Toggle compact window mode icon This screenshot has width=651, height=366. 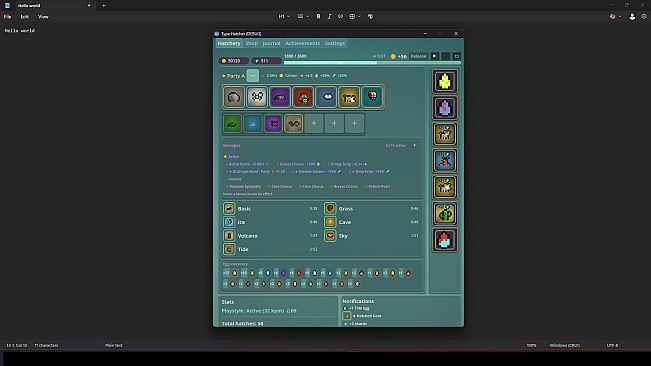click(x=457, y=56)
